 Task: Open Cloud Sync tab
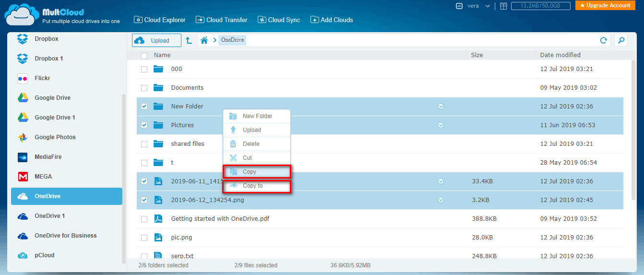click(x=279, y=20)
